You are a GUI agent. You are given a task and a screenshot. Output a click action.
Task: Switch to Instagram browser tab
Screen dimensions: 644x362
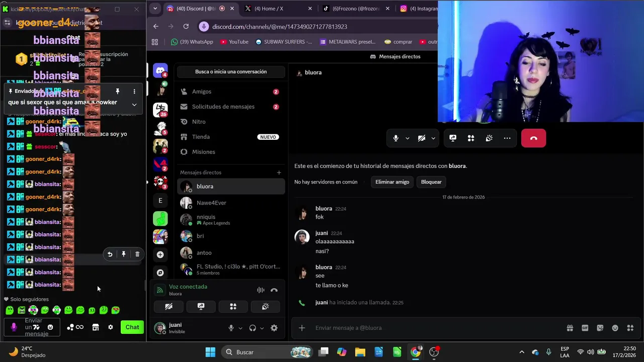click(x=418, y=9)
